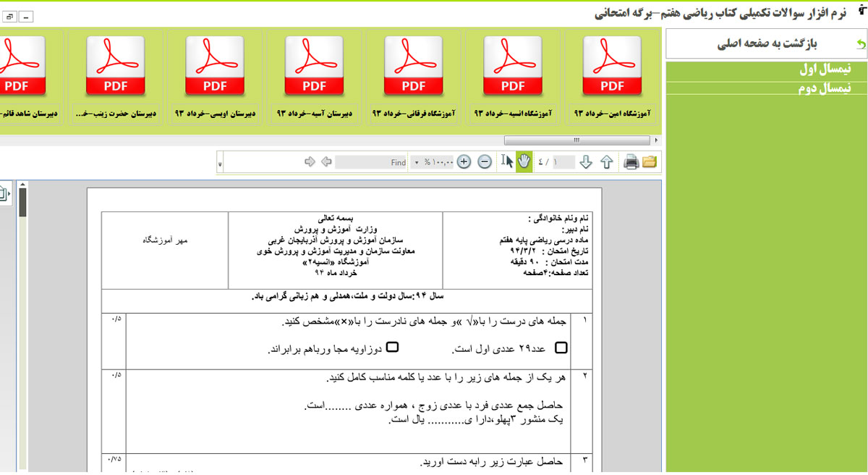Click the page number input box
Viewport: 868px width, 475px height.
click(564, 162)
